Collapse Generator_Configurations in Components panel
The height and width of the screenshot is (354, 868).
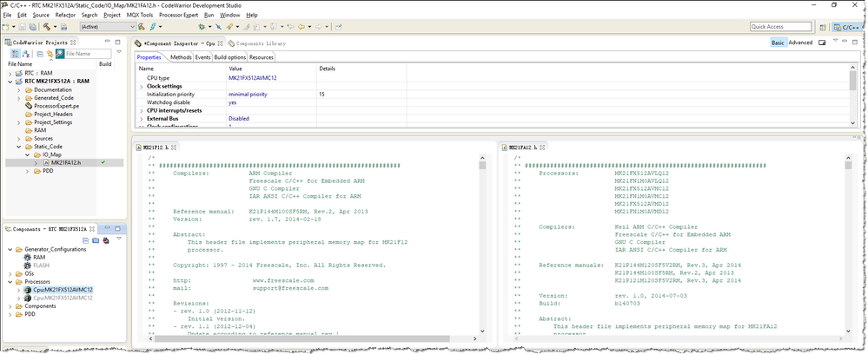[10, 249]
